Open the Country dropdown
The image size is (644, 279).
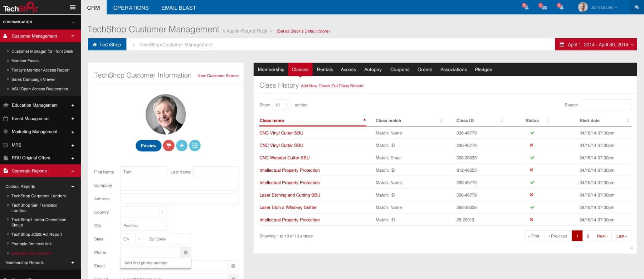[x=143, y=212]
